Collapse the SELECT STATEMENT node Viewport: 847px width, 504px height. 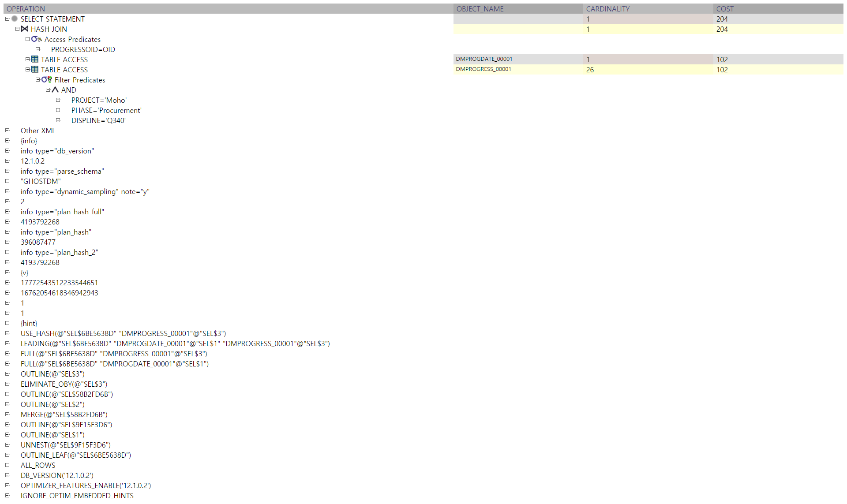coord(7,19)
